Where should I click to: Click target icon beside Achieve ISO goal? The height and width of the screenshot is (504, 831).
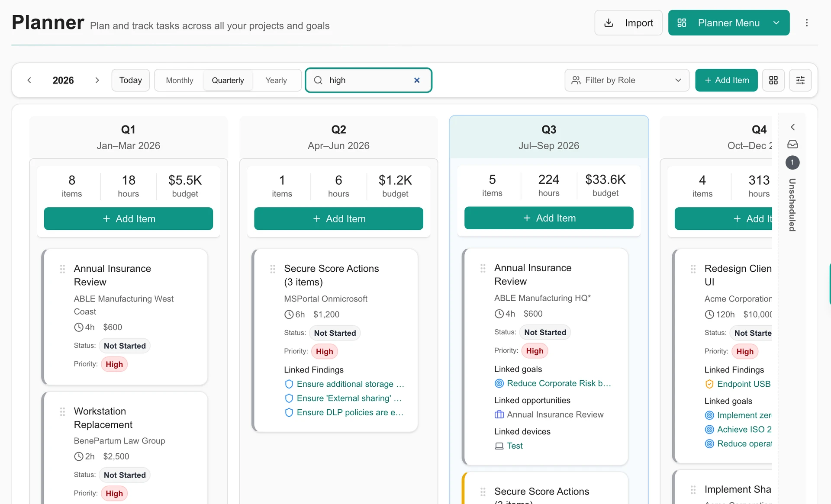[x=709, y=430]
